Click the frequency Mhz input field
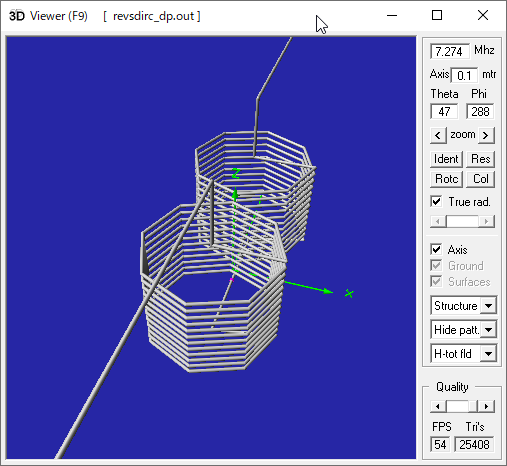507x466 pixels. pyautogui.click(x=450, y=51)
